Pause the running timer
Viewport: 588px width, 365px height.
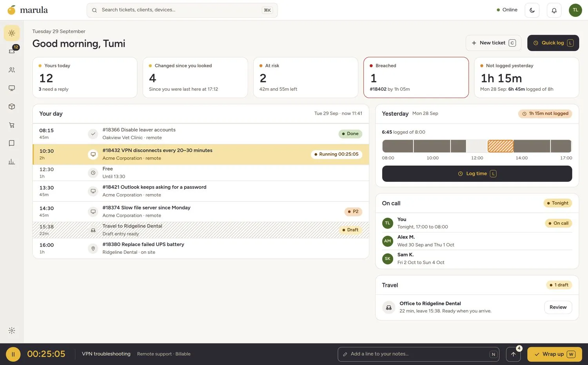coord(13,354)
